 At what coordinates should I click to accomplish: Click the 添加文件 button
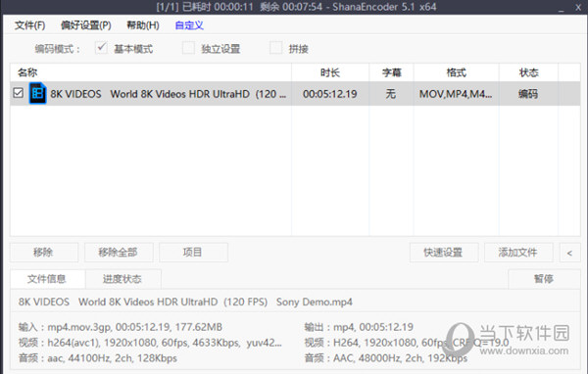click(518, 253)
